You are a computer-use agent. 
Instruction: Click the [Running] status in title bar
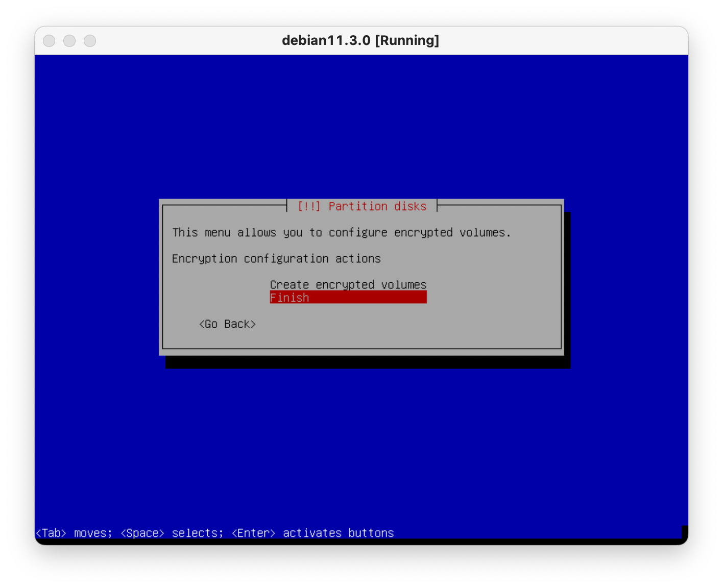coord(407,40)
